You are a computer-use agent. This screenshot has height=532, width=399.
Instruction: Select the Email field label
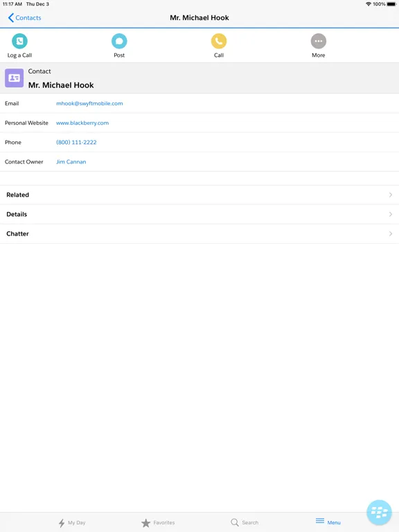12,103
